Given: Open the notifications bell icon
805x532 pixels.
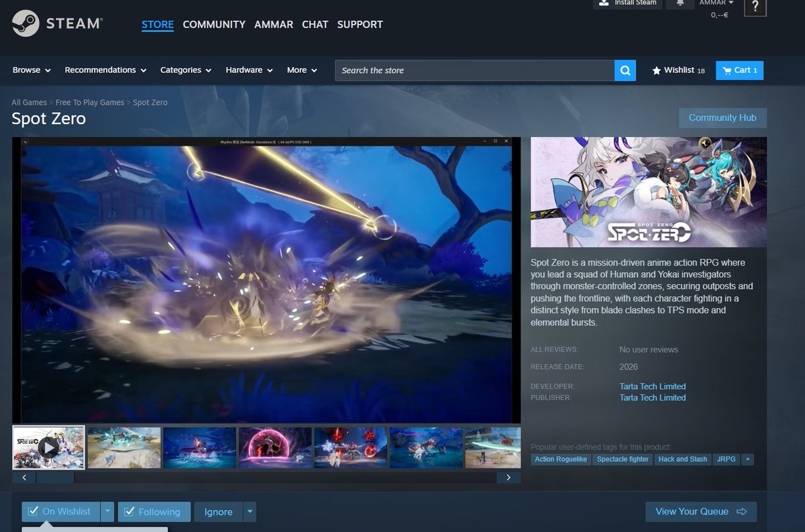Looking at the screenshot, I should point(680,3).
